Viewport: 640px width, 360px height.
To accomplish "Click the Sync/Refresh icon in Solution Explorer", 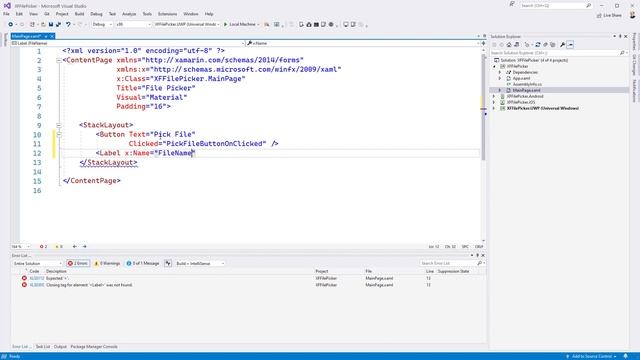I will pyautogui.click(x=538, y=45).
